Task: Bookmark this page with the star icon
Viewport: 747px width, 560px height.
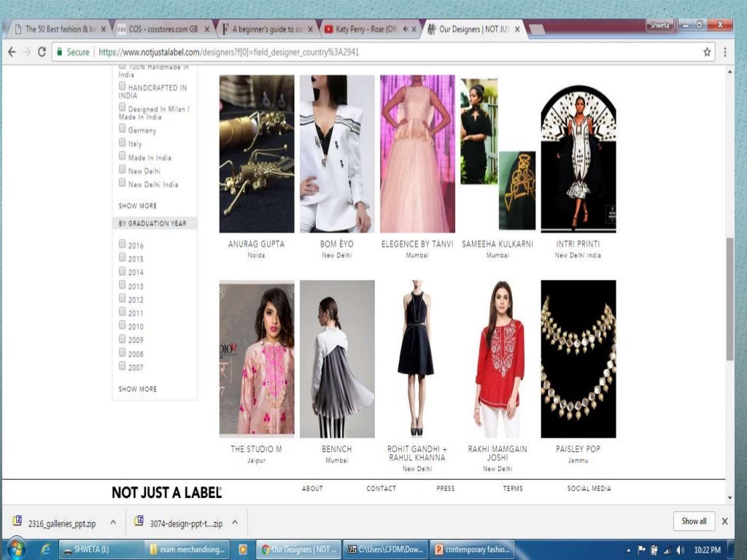Action: (x=707, y=52)
